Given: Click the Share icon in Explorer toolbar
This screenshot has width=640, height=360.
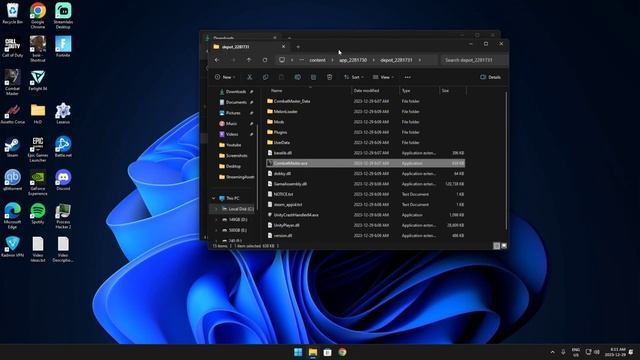Looking at the screenshot, I should click(313, 77).
